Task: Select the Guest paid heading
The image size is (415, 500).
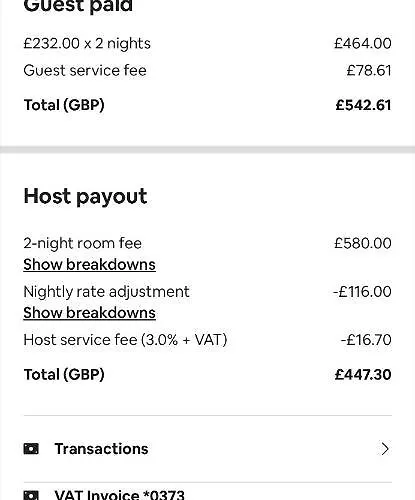Action: pyautogui.click(x=78, y=6)
